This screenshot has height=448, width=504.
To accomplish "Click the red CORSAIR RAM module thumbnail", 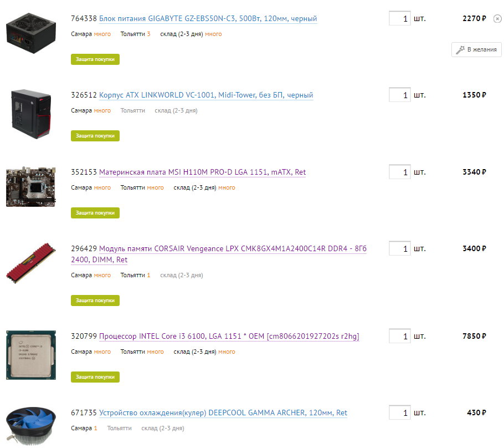I will coord(31,263).
